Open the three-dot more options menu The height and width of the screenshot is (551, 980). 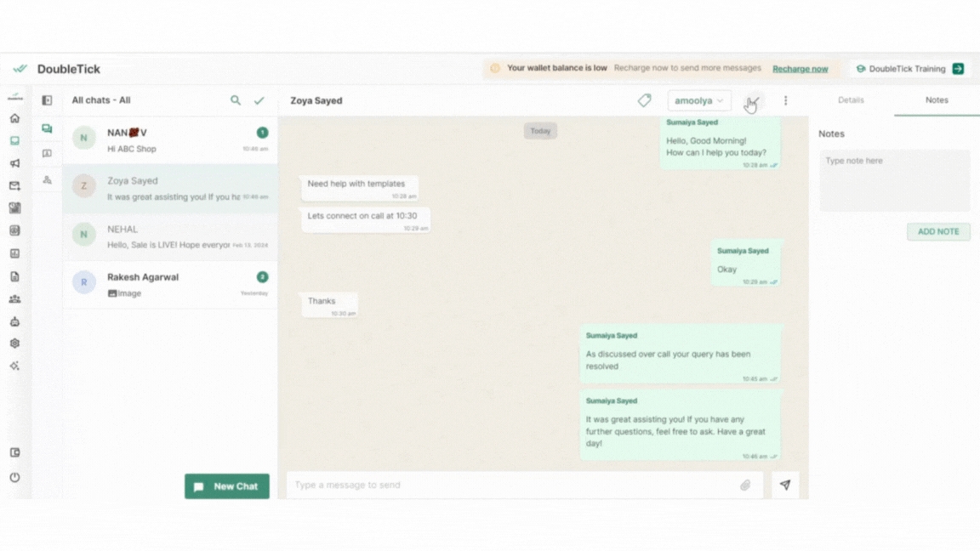click(785, 100)
